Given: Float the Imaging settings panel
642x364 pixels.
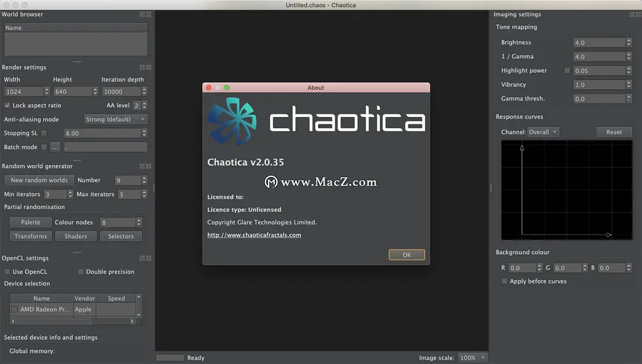Looking at the screenshot, I should 632,14.
